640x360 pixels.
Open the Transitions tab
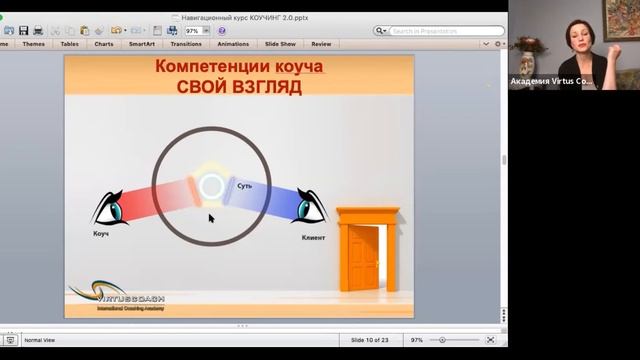186,44
